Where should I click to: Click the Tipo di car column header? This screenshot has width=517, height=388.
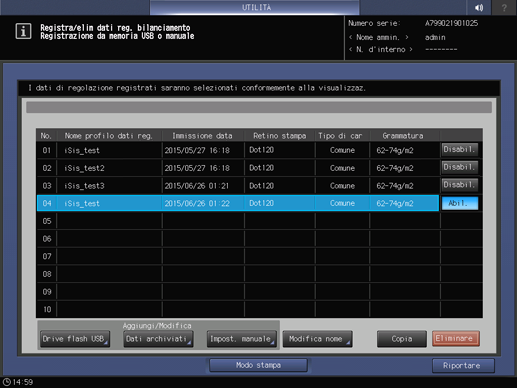coord(340,136)
